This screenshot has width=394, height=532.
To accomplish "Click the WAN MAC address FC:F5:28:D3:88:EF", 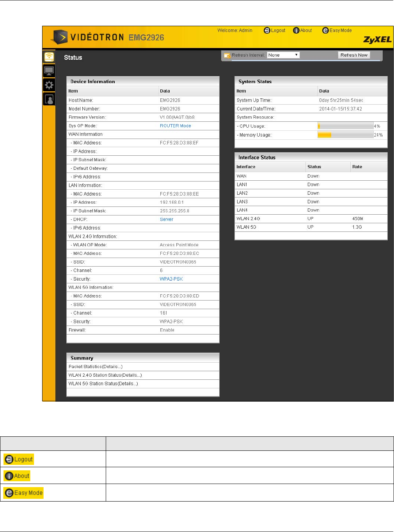I will coord(179,143).
